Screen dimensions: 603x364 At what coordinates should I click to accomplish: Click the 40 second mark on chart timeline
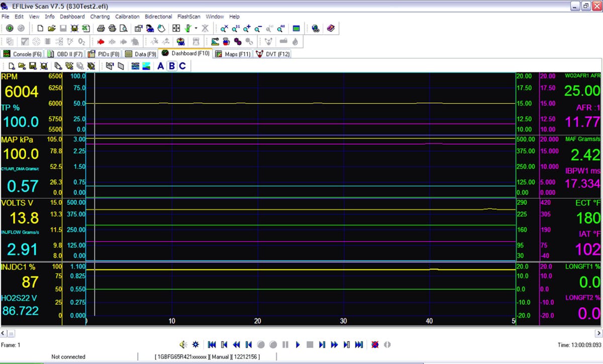point(429,321)
